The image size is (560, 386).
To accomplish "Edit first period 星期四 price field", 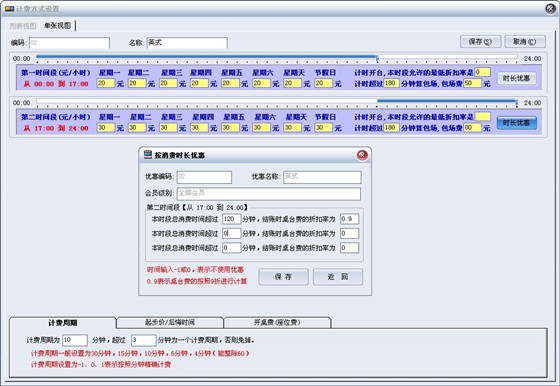I will click(x=199, y=83).
